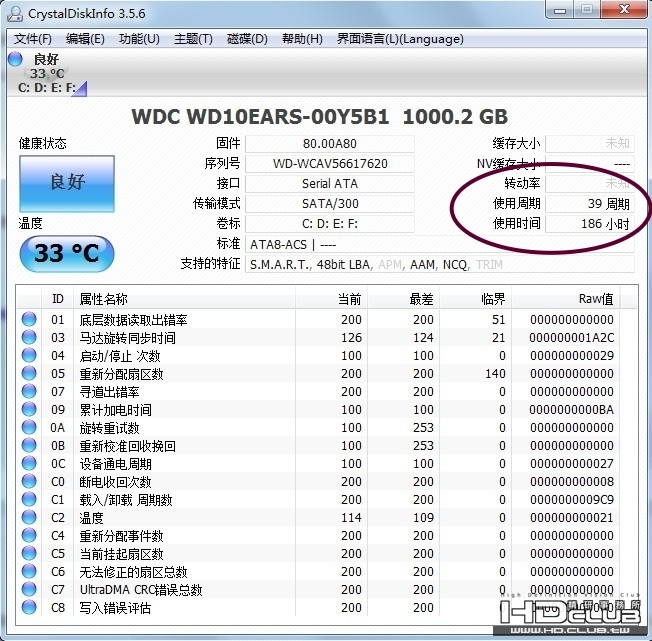Image resolution: width=652 pixels, height=641 pixels.
Task: Click raw value 0000000000BA
Action: point(571,409)
